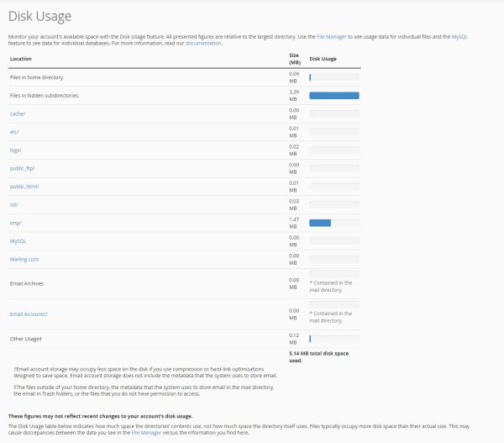Open the MySQL link in intro paragraph
The height and width of the screenshot is (443, 504).
(459, 37)
